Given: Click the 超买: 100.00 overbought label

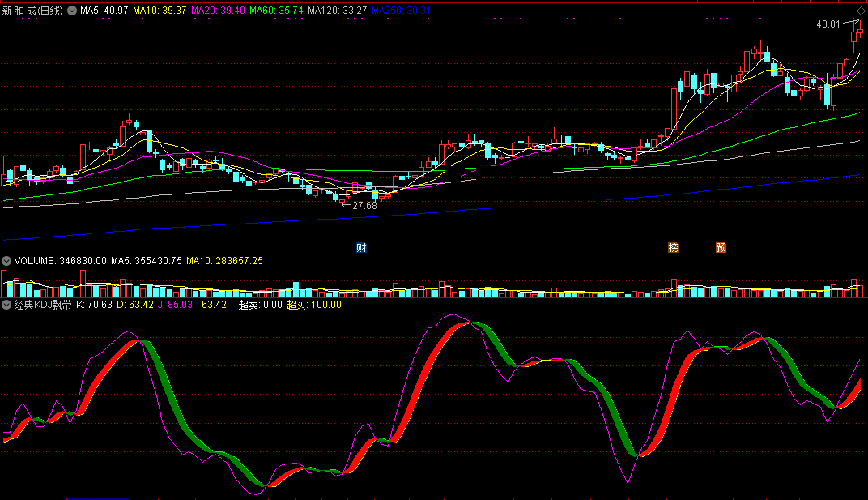Looking at the screenshot, I should click(x=314, y=305).
